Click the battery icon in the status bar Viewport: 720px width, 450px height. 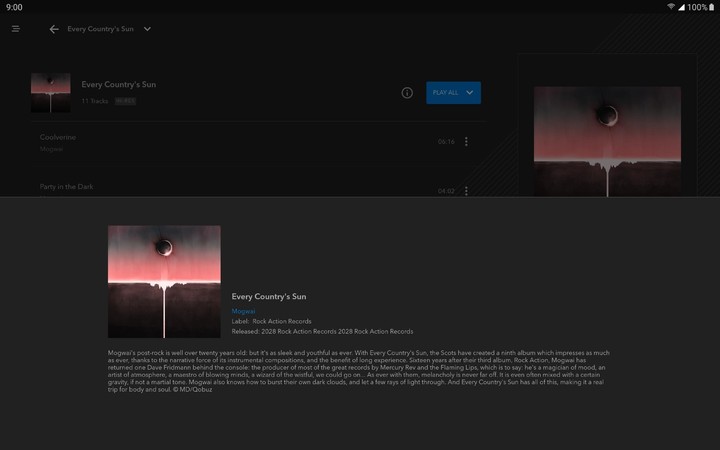pyautogui.click(x=712, y=7)
